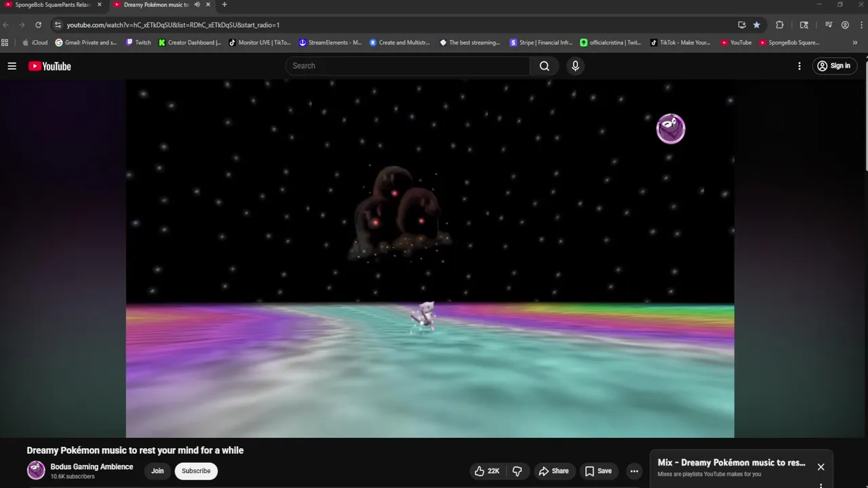Open a new browser tab
The image size is (868, 488).
[224, 5]
